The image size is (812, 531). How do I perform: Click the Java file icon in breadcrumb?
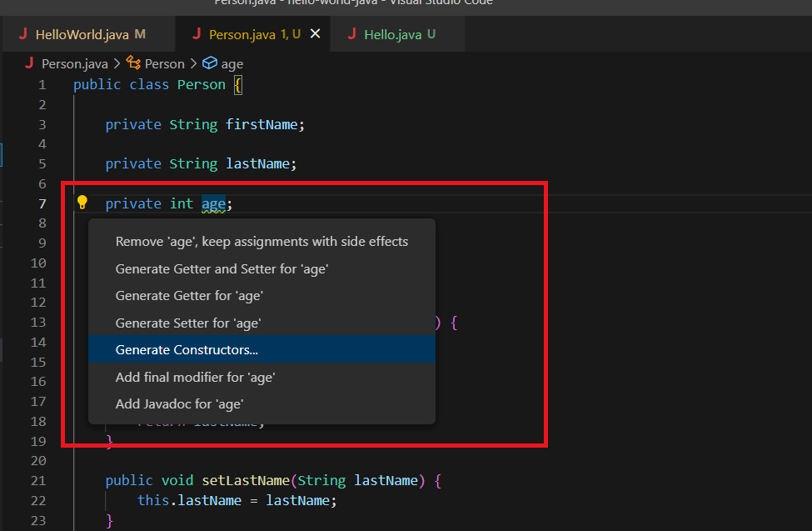[x=31, y=63]
